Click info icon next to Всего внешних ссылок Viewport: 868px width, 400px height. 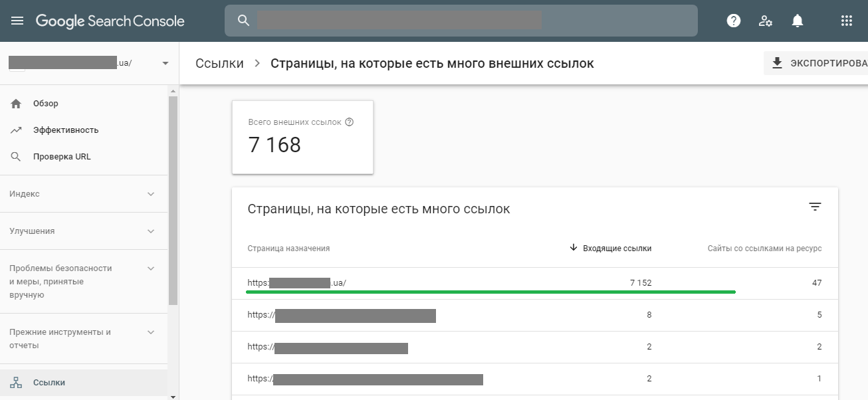tap(350, 122)
